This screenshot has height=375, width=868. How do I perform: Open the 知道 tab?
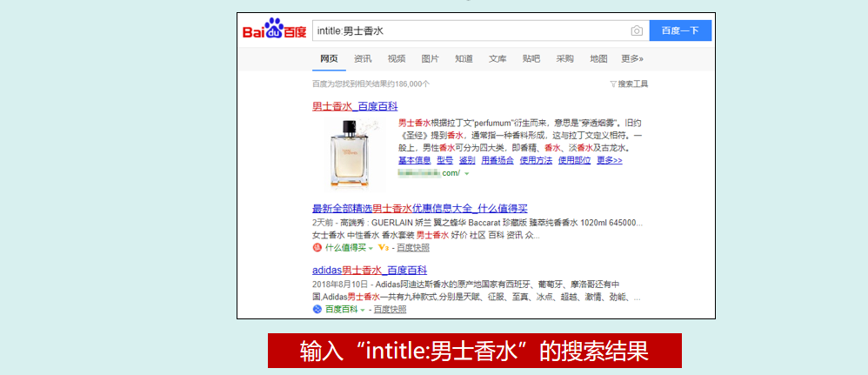(464, 58)
